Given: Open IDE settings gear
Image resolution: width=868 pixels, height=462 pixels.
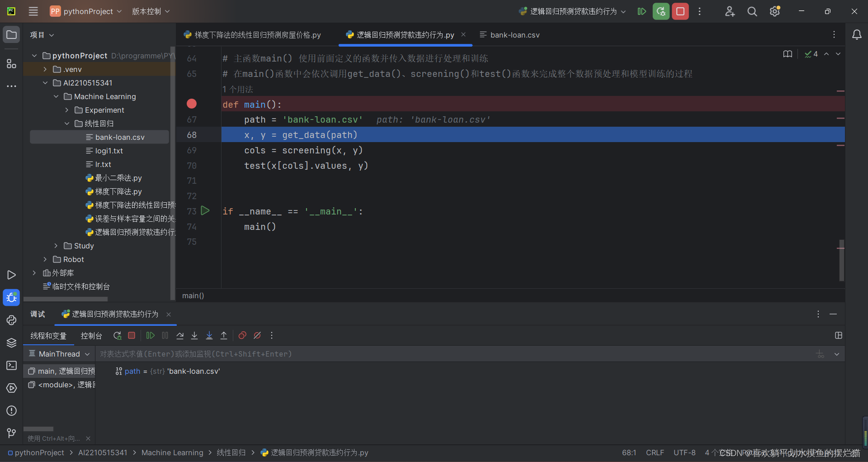Looking at the screenshot, I should (775, 11).
